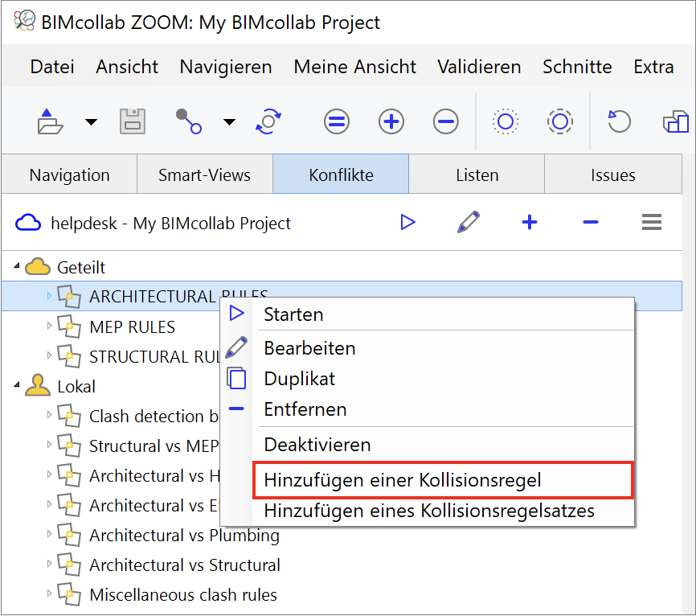Choose Hinzufügen eines Kollisionsregelsatzes
Screen dimensions: 696x616
click(427, 511)
